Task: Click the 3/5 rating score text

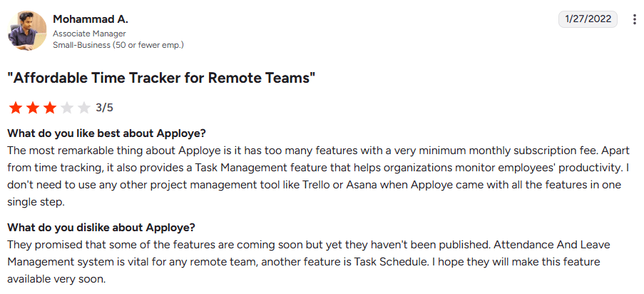Action: click(104, 108)
